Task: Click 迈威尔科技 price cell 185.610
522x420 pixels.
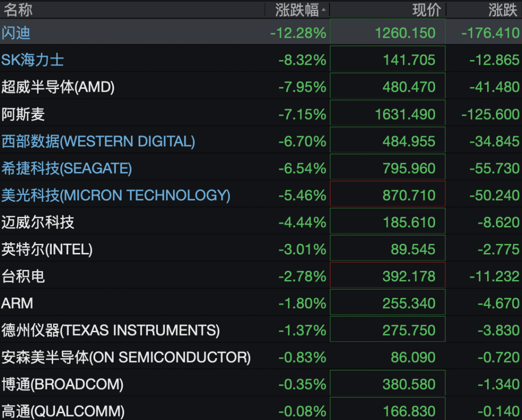Action: (x=388, y=221)
